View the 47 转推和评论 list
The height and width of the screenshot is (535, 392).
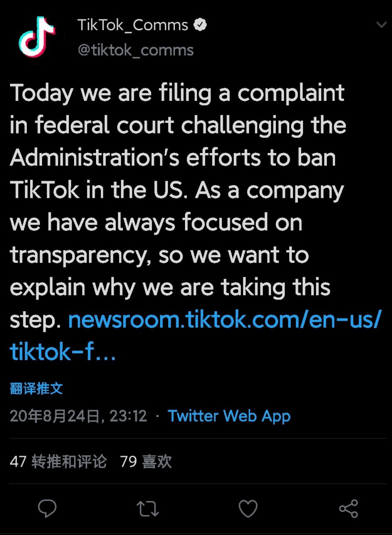[x=58, y=461]
